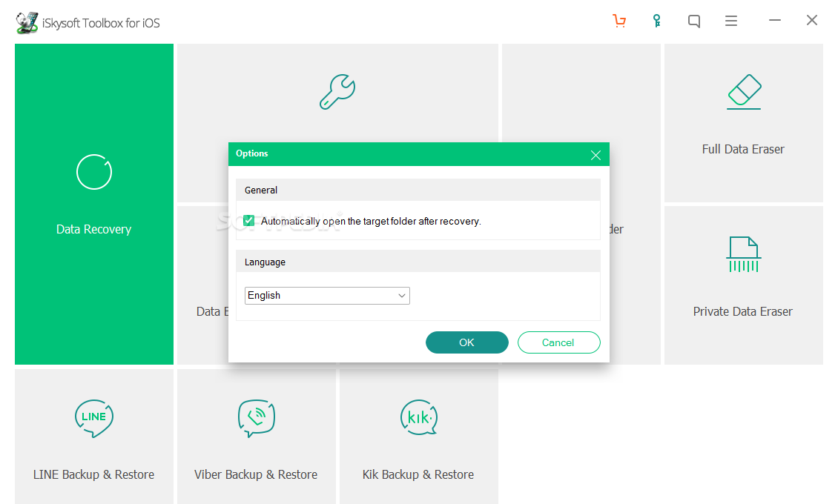The height and width of the screenshot is (504, 838).
Task: Click the Data Recovery tile label
Action: [x=94, y=230]
